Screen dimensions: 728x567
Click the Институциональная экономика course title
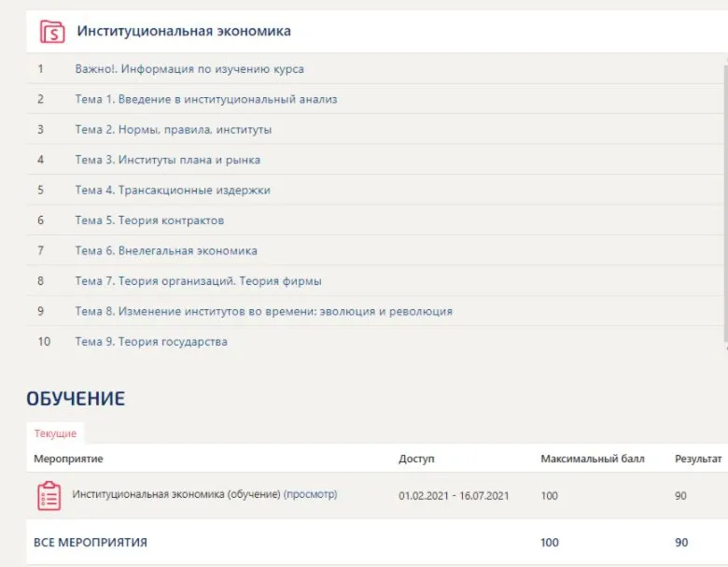coord(184,31)
